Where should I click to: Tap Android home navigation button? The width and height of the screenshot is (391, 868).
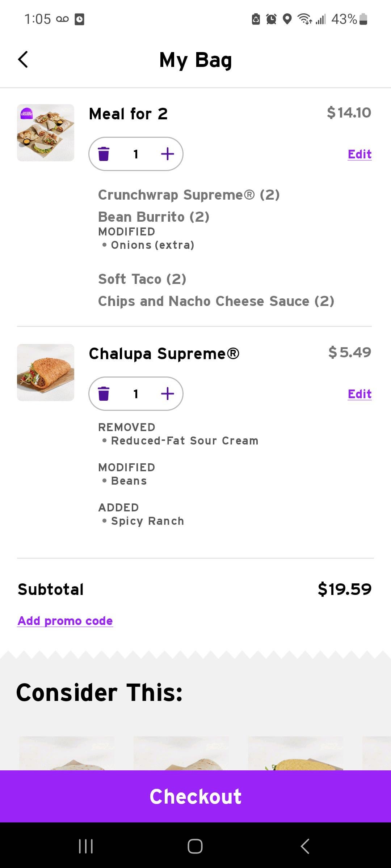(195, 846)
